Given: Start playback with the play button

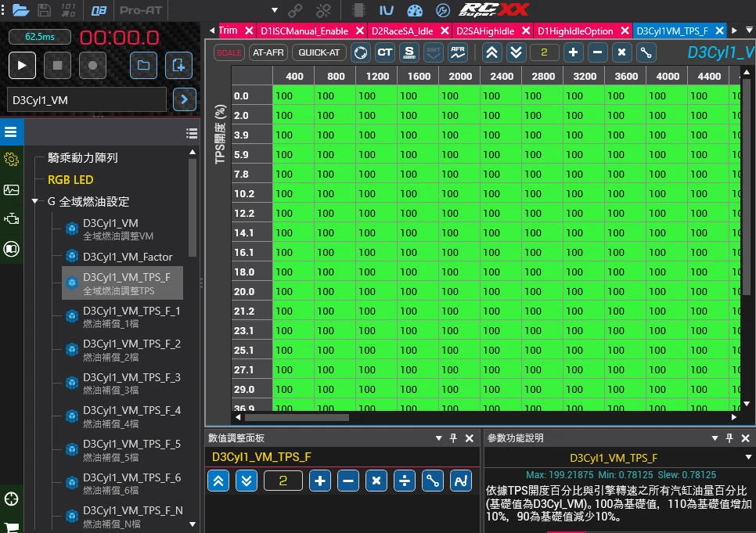Looking at the screenshot, I should [22, 65].
